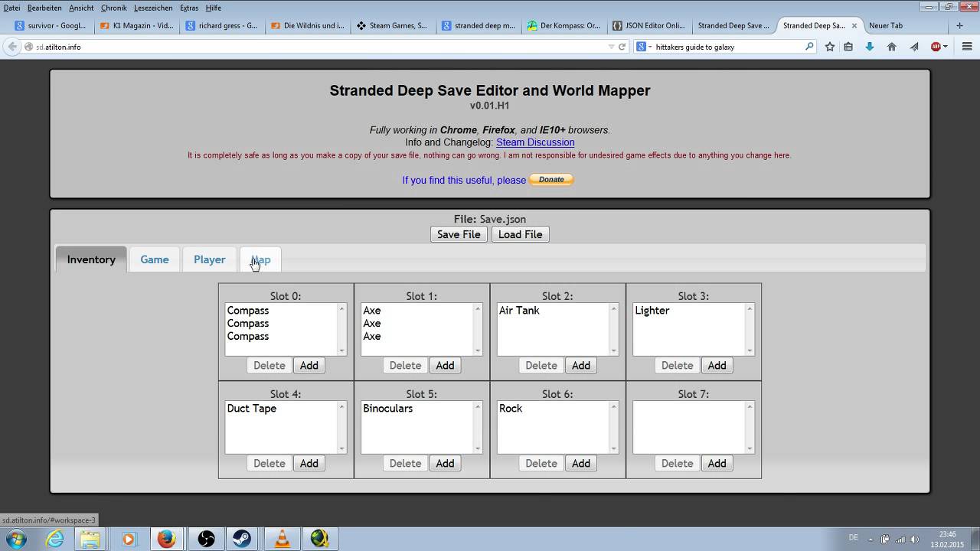Add an item to Slot 0
This screenshot has height=551, width=980.
click(309, 365)
